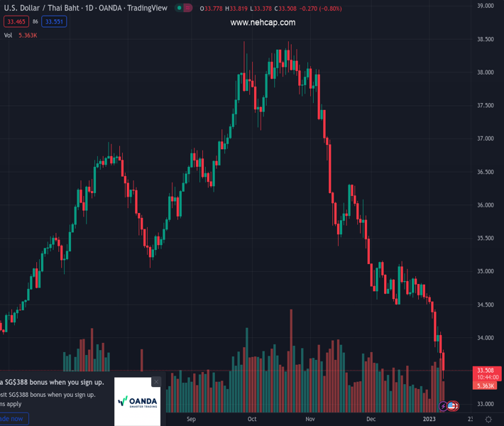Click the 2023 label on time axis

(430, 420)
